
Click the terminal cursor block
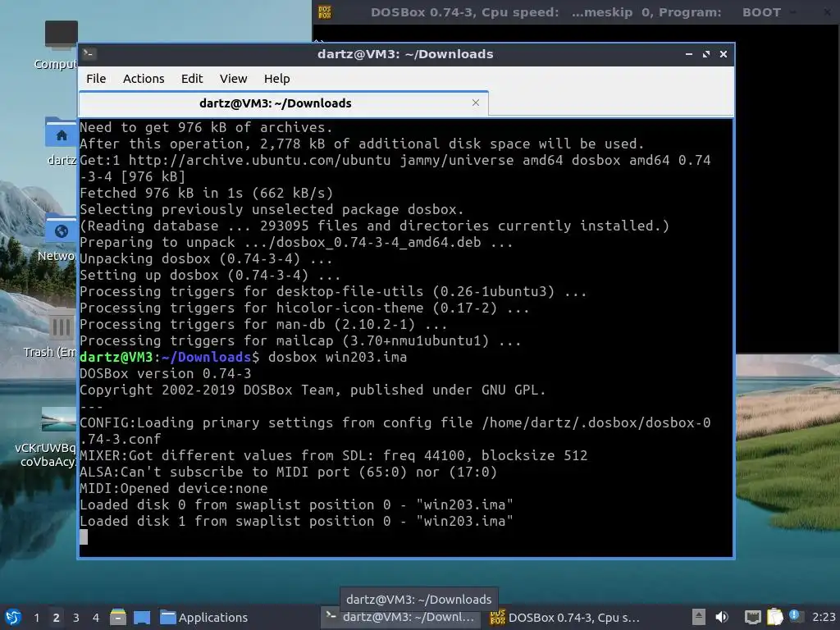pos(84,536)
